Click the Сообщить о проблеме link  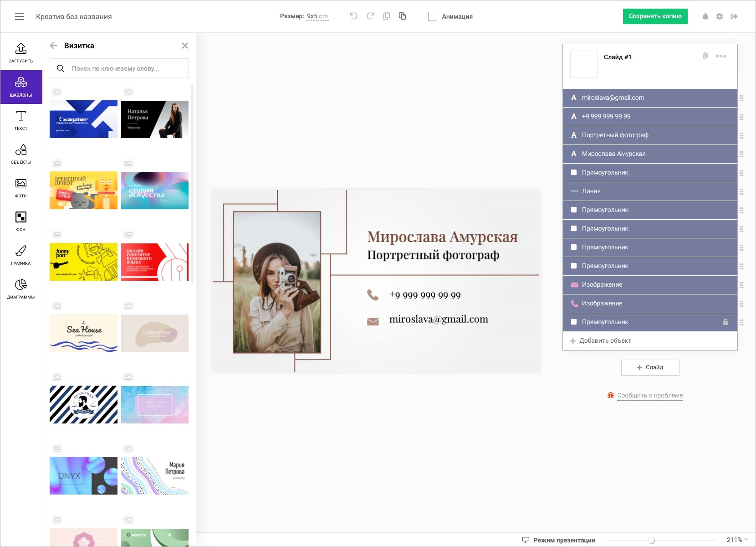[x=650, y=395]
